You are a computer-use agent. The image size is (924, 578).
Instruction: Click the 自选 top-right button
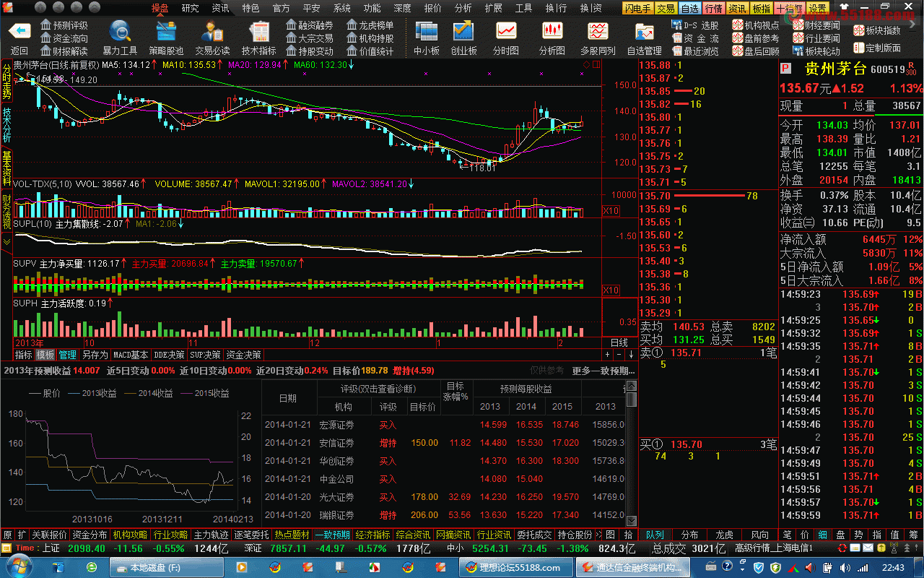[690, 9]
